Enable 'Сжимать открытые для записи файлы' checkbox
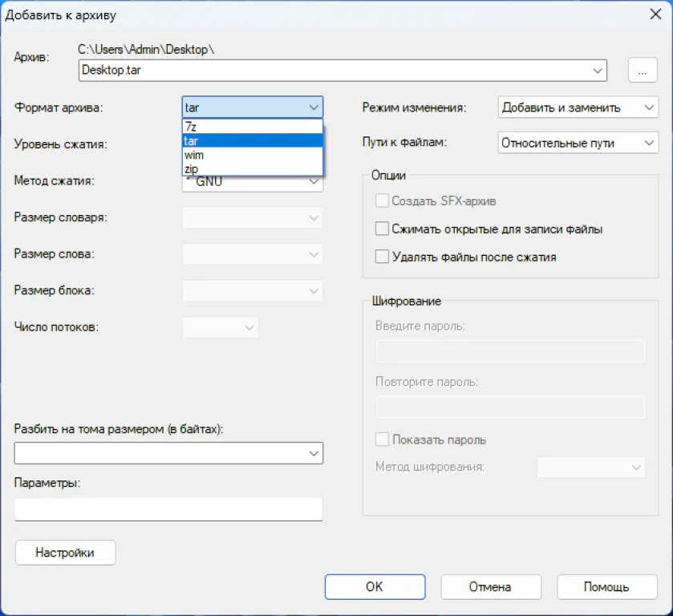 [x=383, y=229]
